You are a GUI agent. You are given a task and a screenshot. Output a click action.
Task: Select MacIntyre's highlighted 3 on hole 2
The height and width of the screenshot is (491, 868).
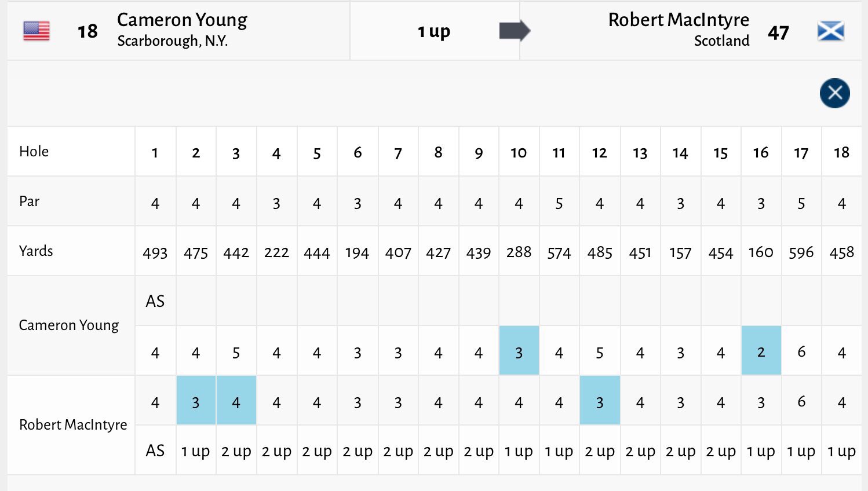click(x=196, y=401)
